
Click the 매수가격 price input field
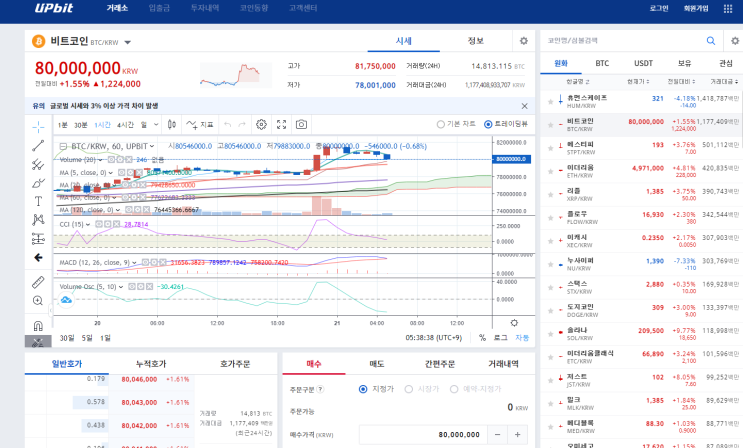(423, 434)
